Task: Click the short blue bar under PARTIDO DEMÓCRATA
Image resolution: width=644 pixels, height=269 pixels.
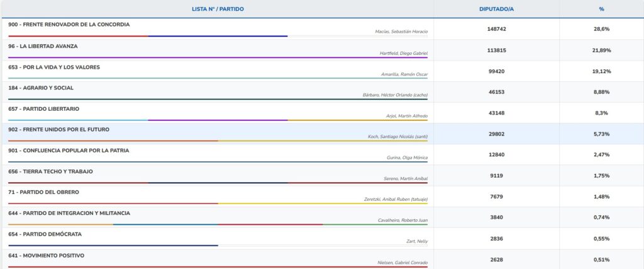Action: (113, 246)
